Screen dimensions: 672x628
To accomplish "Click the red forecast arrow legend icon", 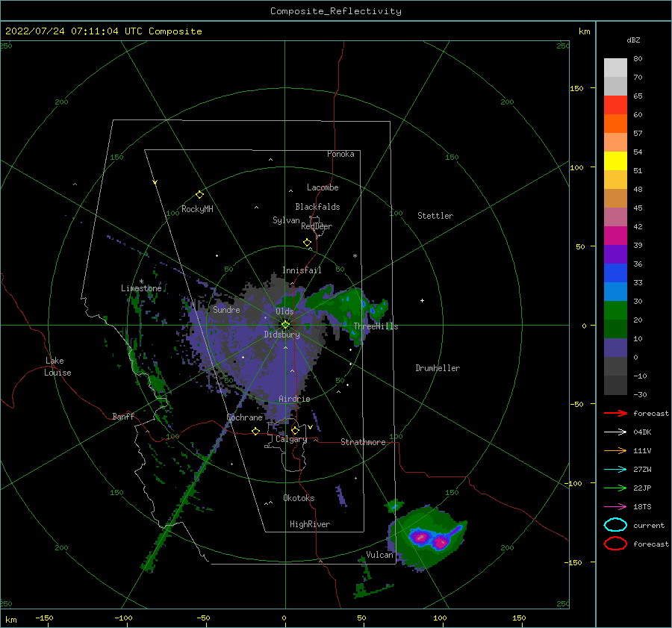I will pos(615,413).
